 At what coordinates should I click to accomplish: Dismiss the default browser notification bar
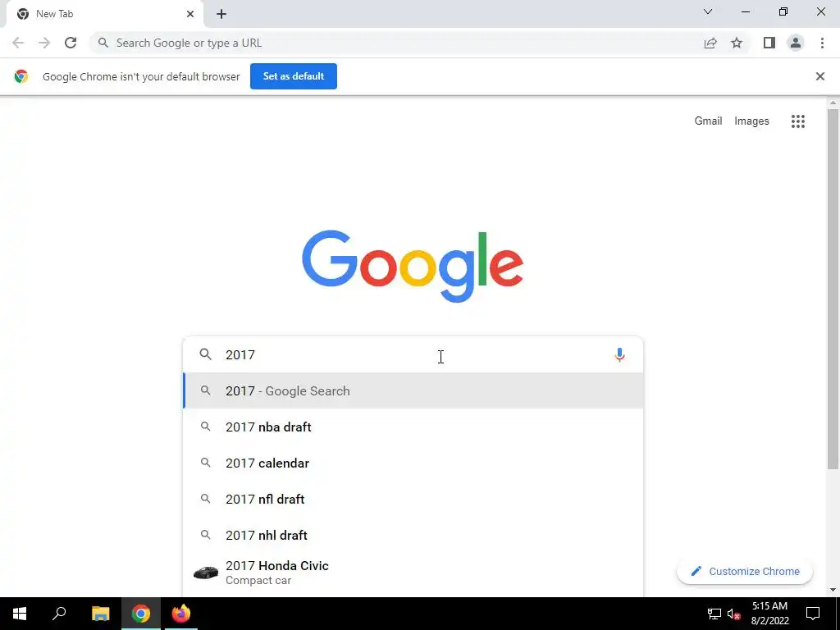(819, 76)
